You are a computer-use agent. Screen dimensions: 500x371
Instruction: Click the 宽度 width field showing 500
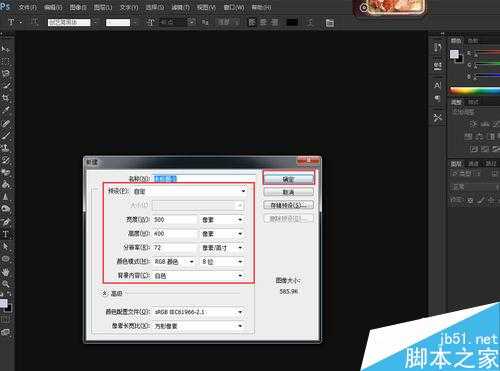(175, 220)
